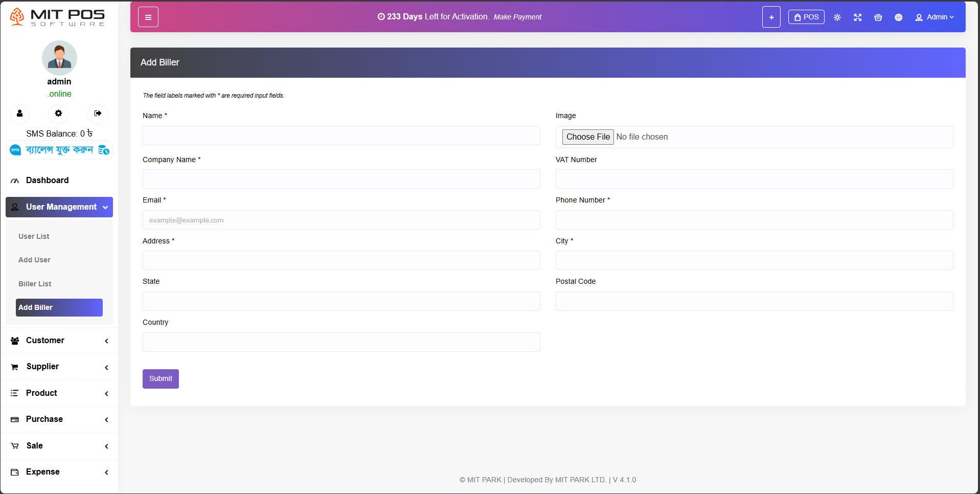
Task: Click the Submit button
Action: (x=161, y=379)
